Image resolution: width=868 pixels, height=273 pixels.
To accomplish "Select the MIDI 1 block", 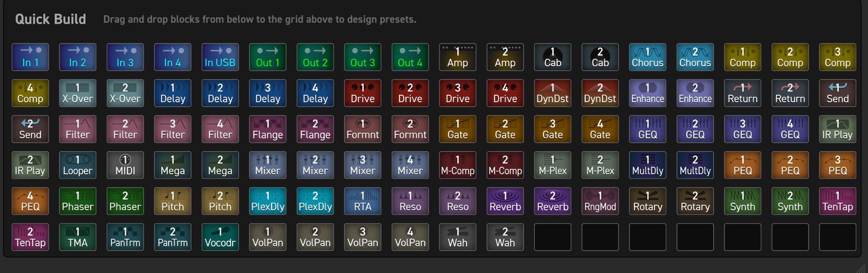I will [125, 165].
